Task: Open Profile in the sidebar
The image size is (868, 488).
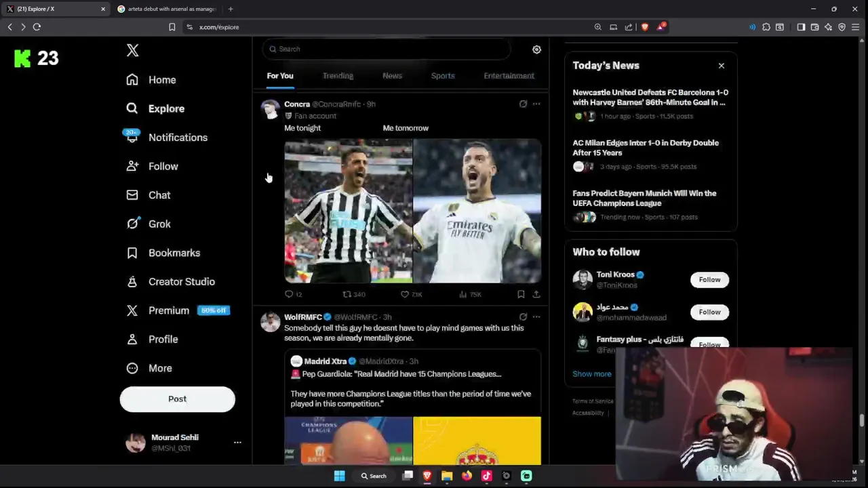Action: click(x=153, y=339)
